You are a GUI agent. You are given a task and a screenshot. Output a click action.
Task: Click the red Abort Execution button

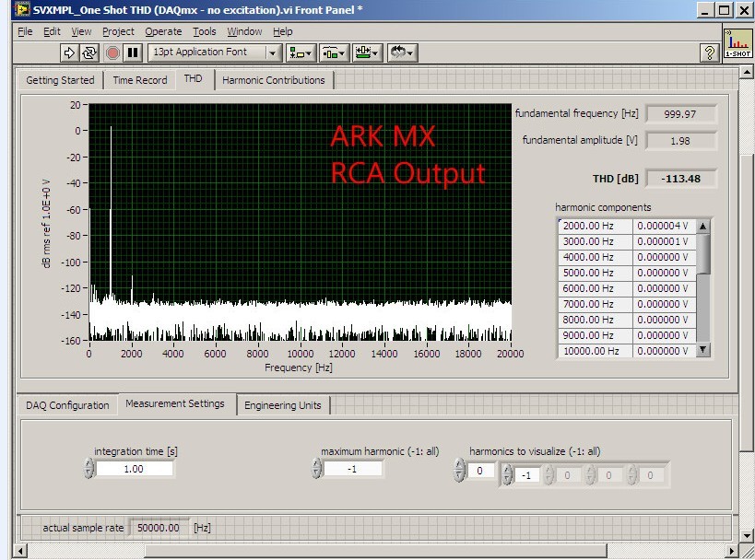coord(112,52)
